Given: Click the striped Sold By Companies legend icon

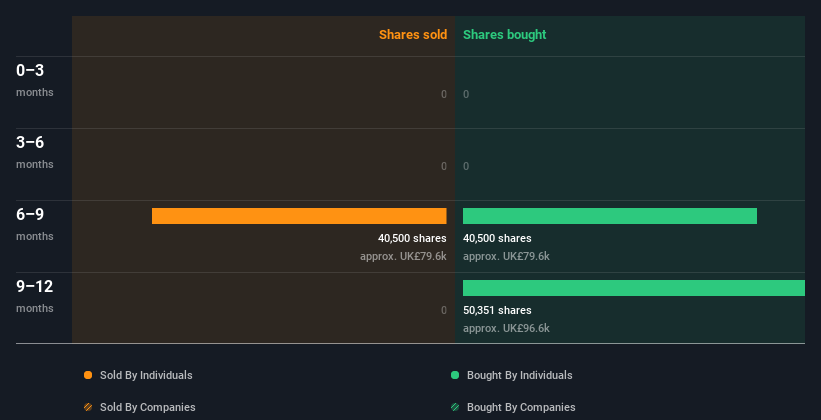Looking at the screenshot, I should (88, 407).
